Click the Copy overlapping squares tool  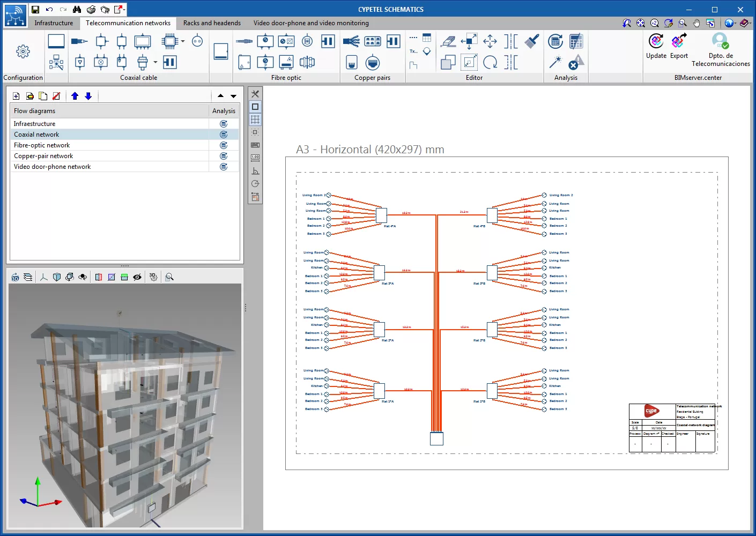click(x=448, y=63)
